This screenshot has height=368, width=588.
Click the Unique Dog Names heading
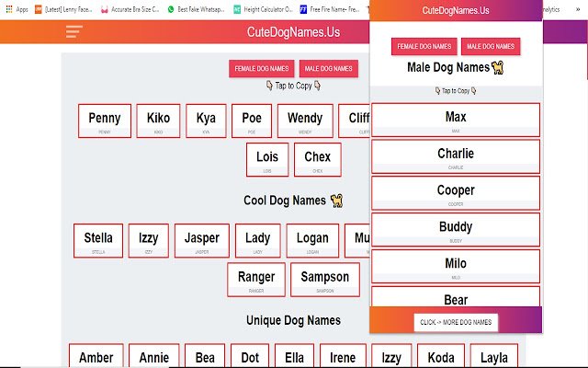pos(293,320)
